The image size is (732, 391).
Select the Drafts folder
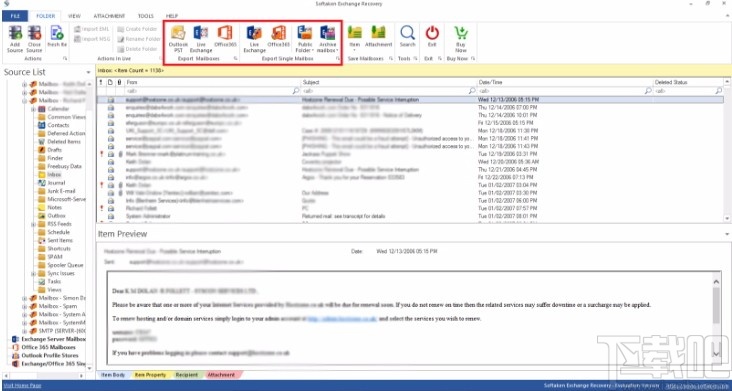coord(55,150)
